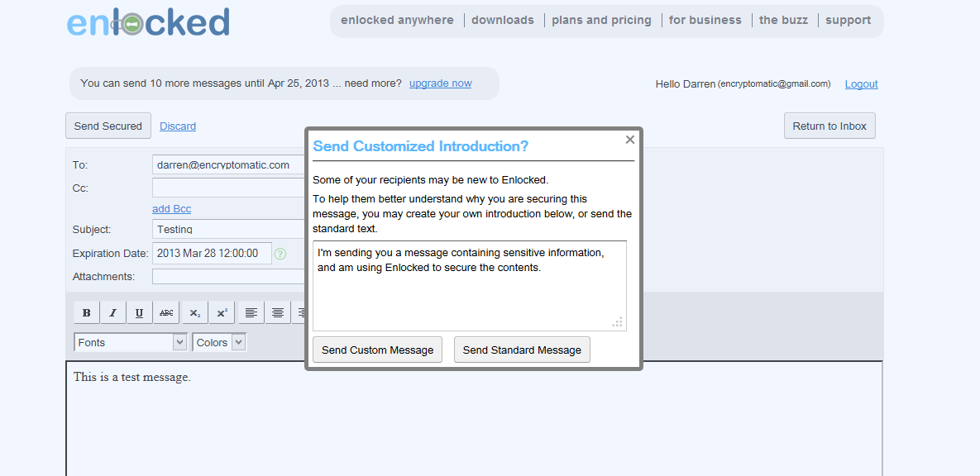Return to Inbox
This screenshot has height=476, width=980.
click(x=830, y=126)
